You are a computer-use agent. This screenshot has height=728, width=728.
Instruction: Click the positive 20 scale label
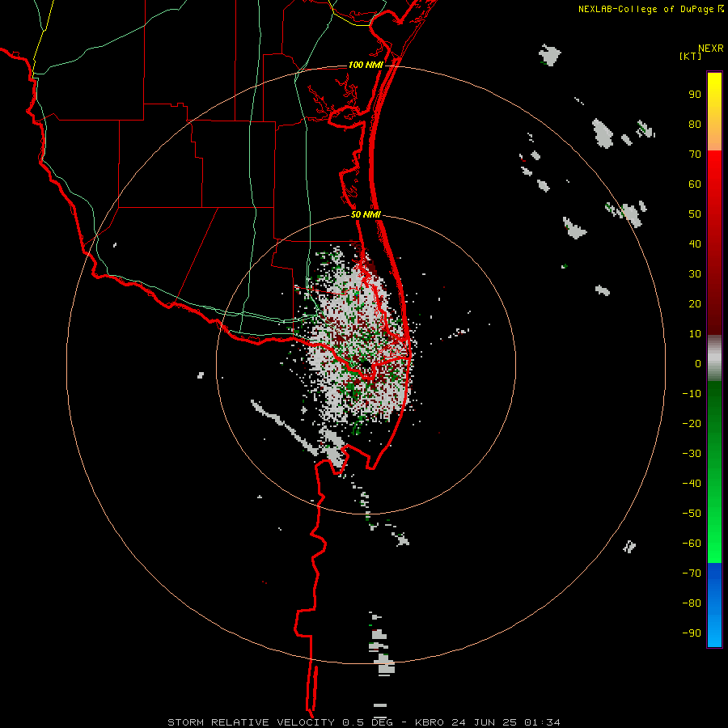[x=695, y=304]
